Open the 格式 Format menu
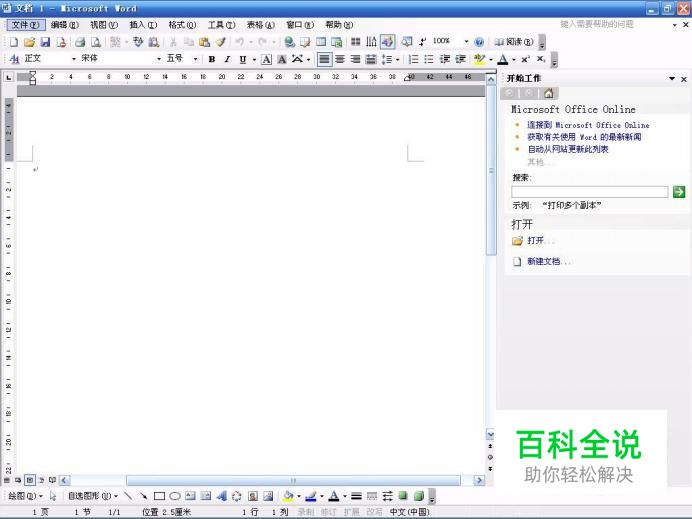This screenshot has height=519, width=692. point(182,25)
